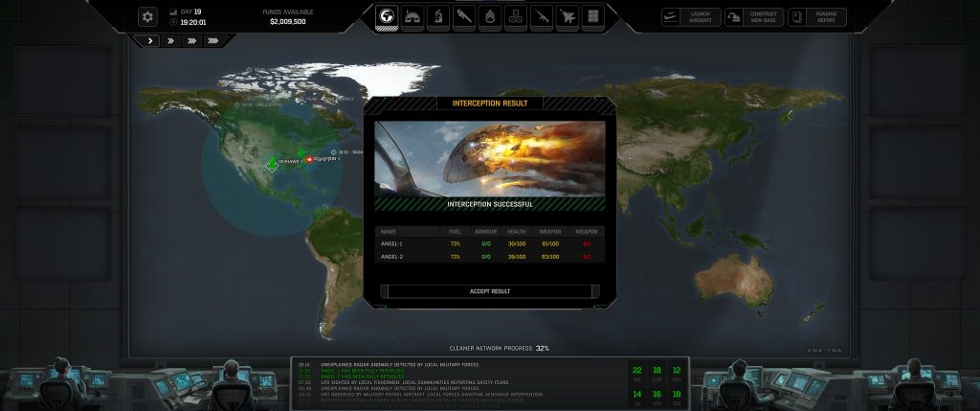This screenshot has width=980, height=411.
Task: Click the Launch Aircraft button
Action: [691, 17]
